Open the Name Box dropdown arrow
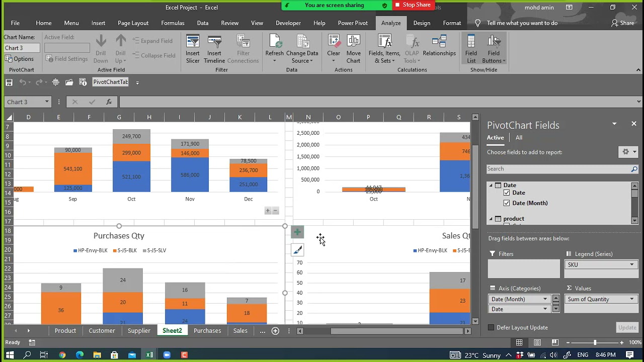 [x=47, y=102]
